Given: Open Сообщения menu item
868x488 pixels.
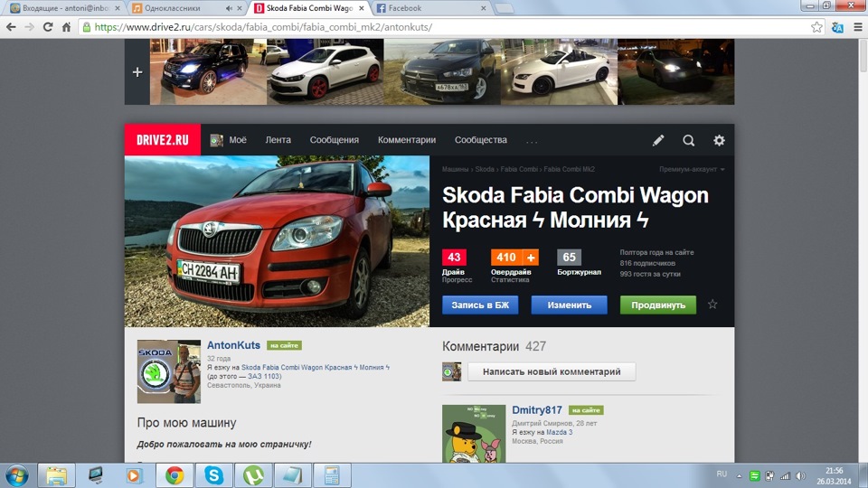Looking at the screenshot, I should (x=335, y=140).
